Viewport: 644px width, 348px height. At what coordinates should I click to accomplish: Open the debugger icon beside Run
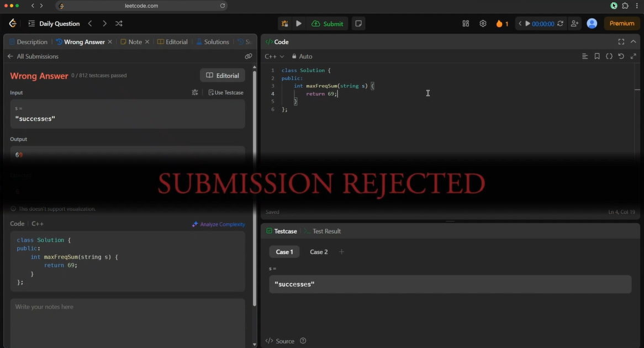(284, 24)
